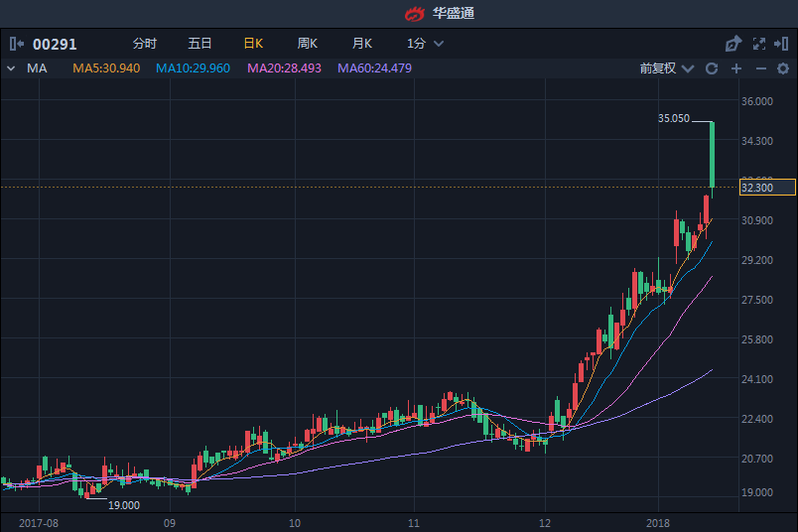Click the 35.050 high price candle label
This screenshot has height=532, width=798.
pyautogui.click(x=674, y=118)
